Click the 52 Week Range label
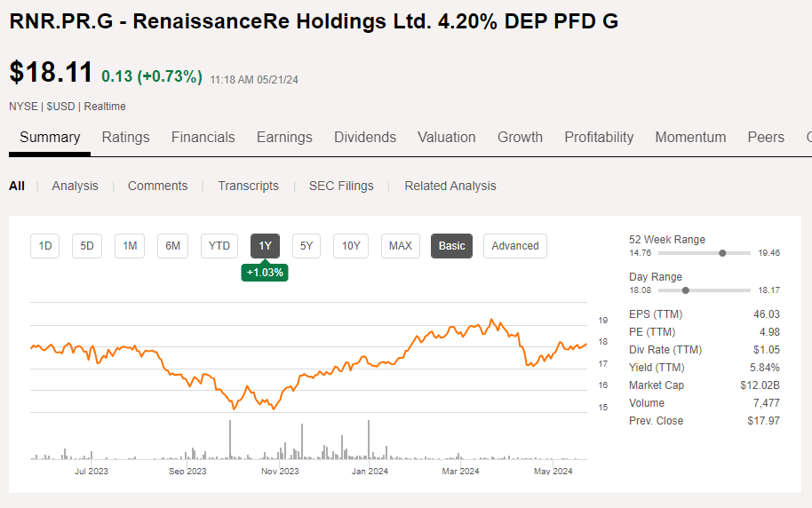812x508 pixels. (x=667, y=239)
